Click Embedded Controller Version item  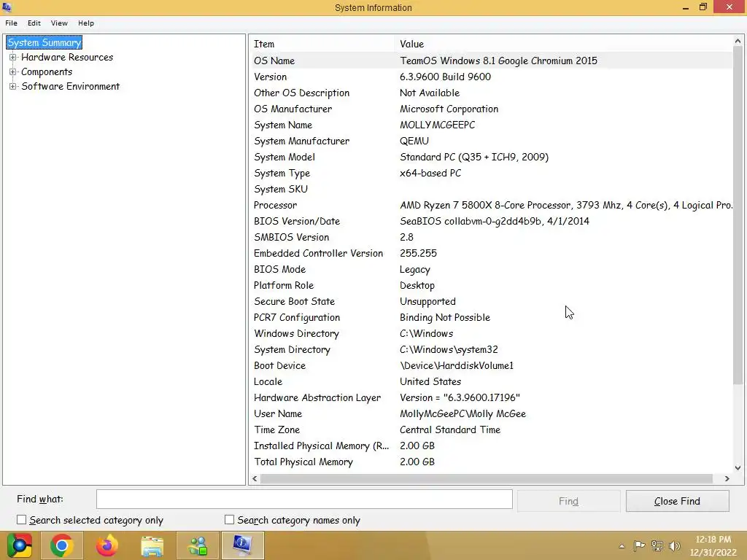click(x=318, y=253)
